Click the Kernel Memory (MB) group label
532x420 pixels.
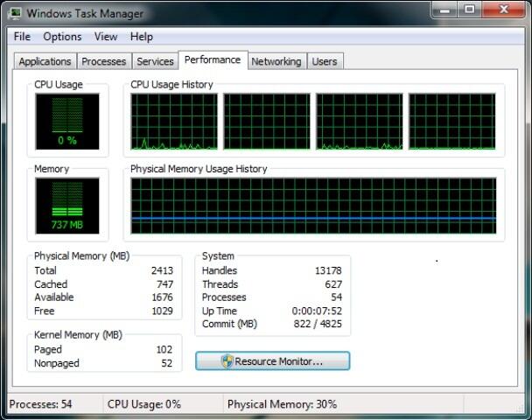78,335
